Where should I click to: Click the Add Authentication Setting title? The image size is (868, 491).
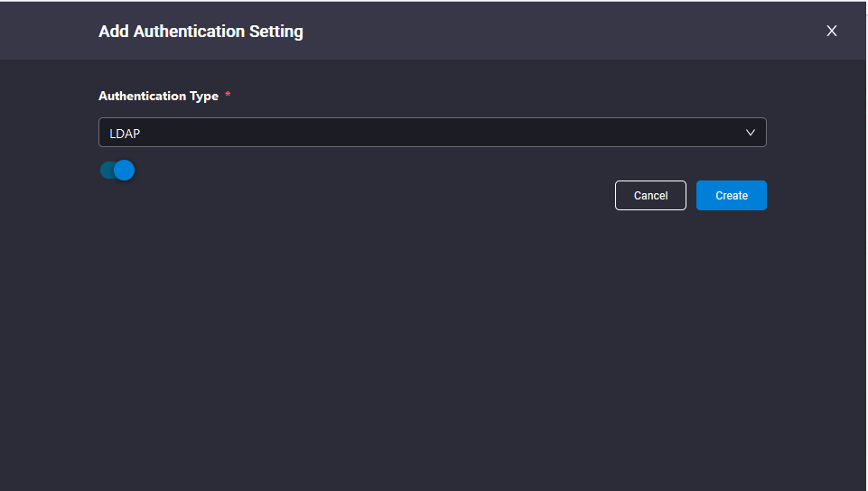[201, 32]
